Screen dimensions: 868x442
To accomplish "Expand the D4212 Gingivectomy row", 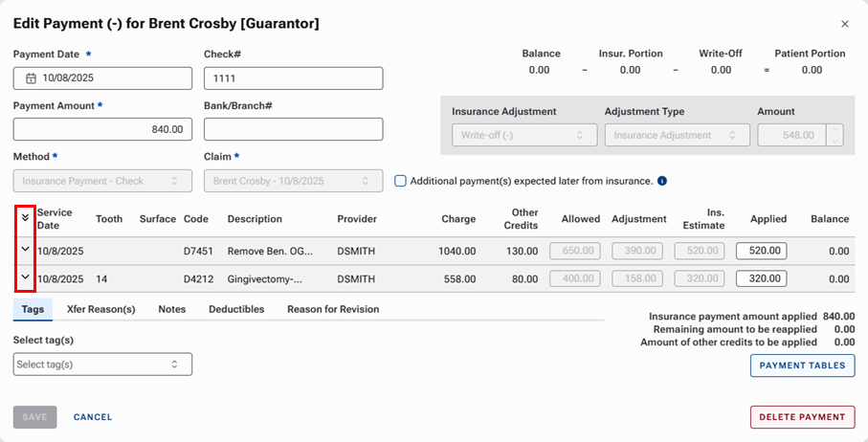I will 25,278.
